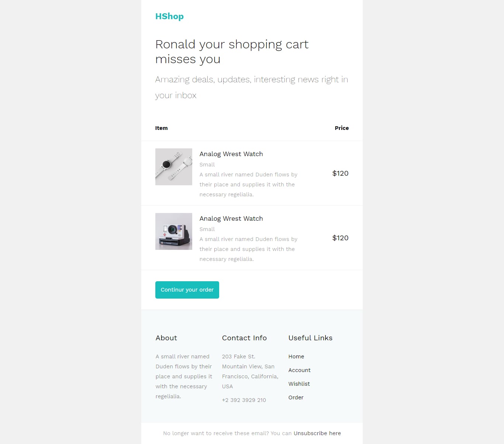Click the About section heading
504x444 pixels.
click(166, 338)
